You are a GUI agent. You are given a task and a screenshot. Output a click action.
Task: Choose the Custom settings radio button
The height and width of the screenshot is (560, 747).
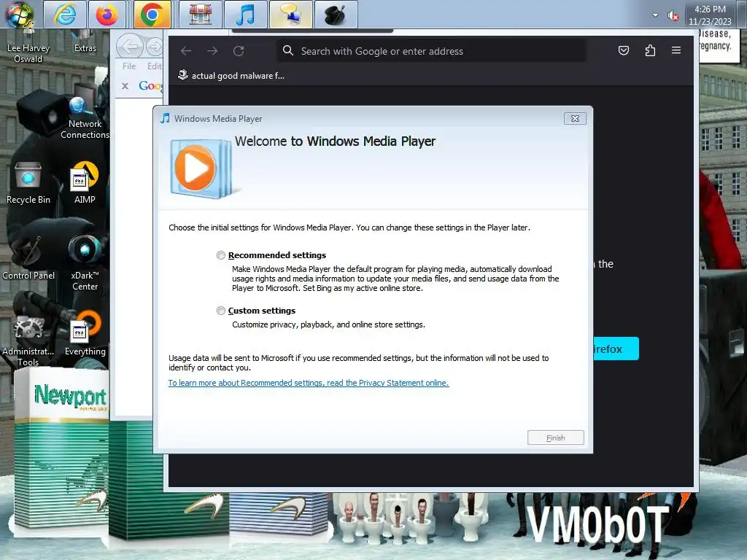point(220,311)
